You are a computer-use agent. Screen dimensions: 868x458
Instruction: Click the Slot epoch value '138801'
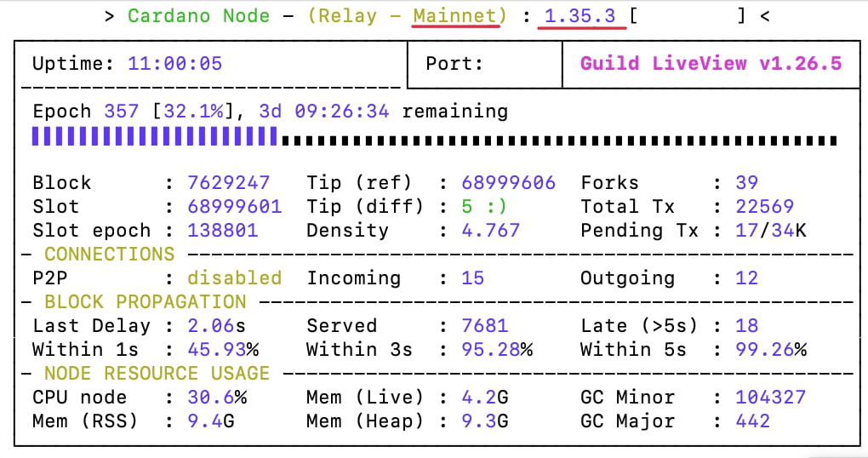point(223,230)
